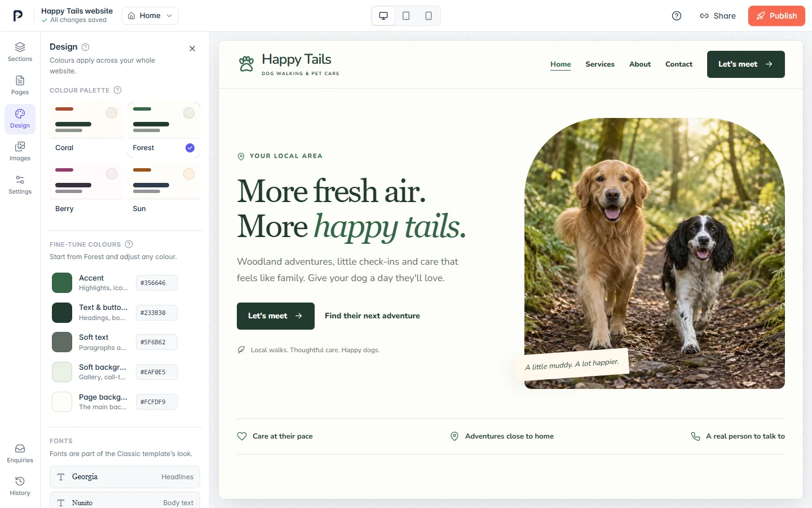
Task: Follow the Find their next adventure link
Action: coord(372,316)
